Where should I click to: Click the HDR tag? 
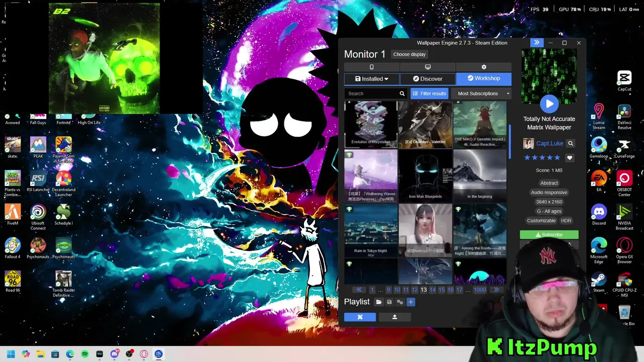566,221
